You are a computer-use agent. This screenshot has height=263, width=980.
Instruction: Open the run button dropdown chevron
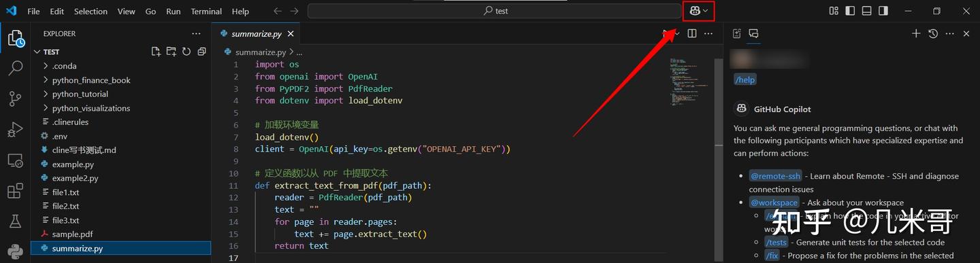[x=676, y=33]
